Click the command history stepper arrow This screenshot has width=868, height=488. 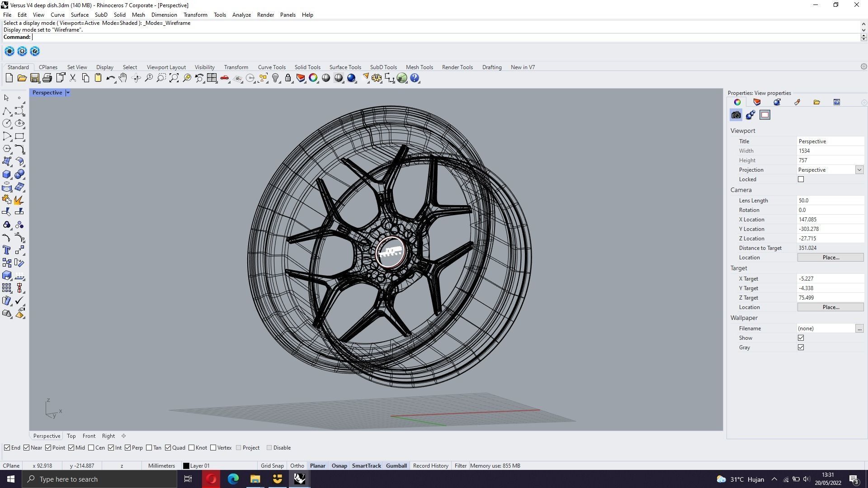863,37
